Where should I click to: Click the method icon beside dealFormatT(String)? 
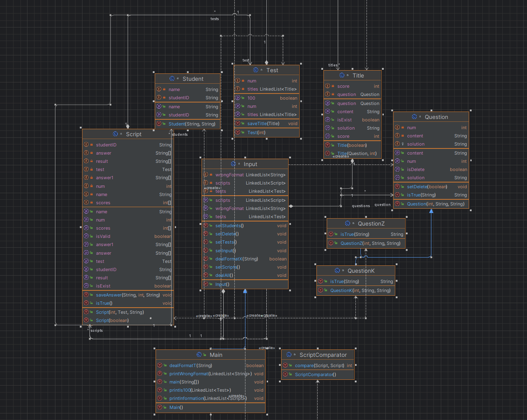click(x=159, y=365)
